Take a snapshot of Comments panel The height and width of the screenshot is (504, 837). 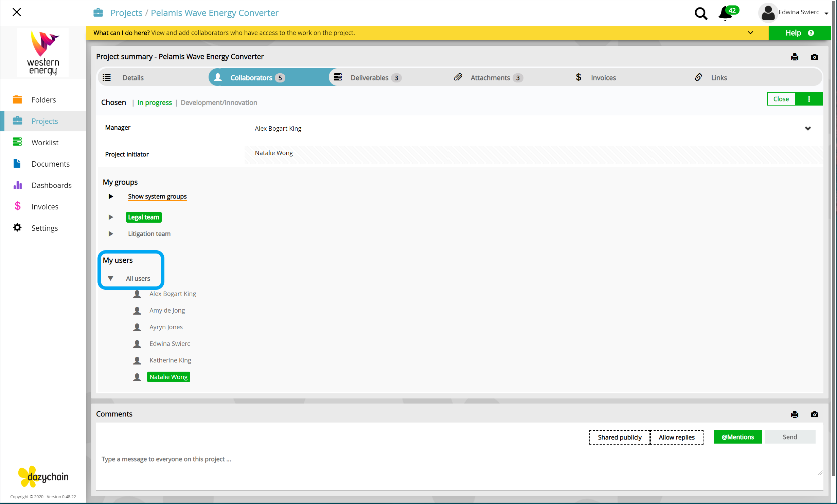814,414
